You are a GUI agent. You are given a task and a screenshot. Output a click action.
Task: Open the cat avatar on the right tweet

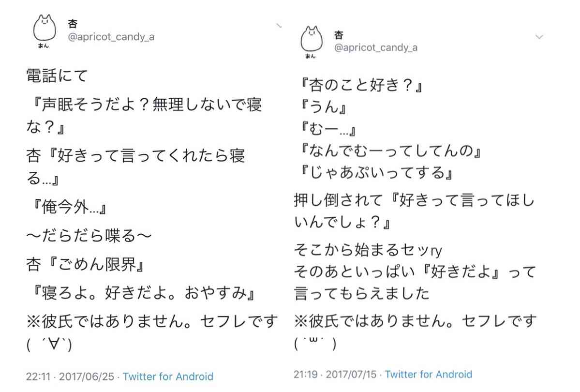tap(312, 42)
